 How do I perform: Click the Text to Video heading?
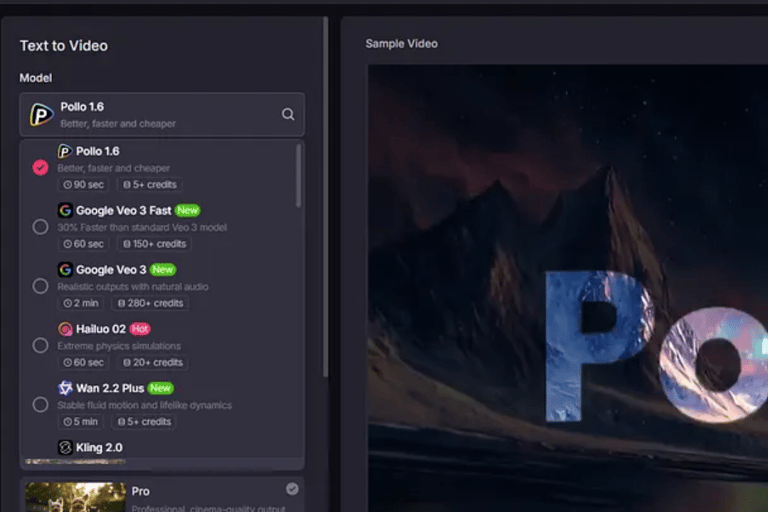pyautogui.click(x=64, y=46)
